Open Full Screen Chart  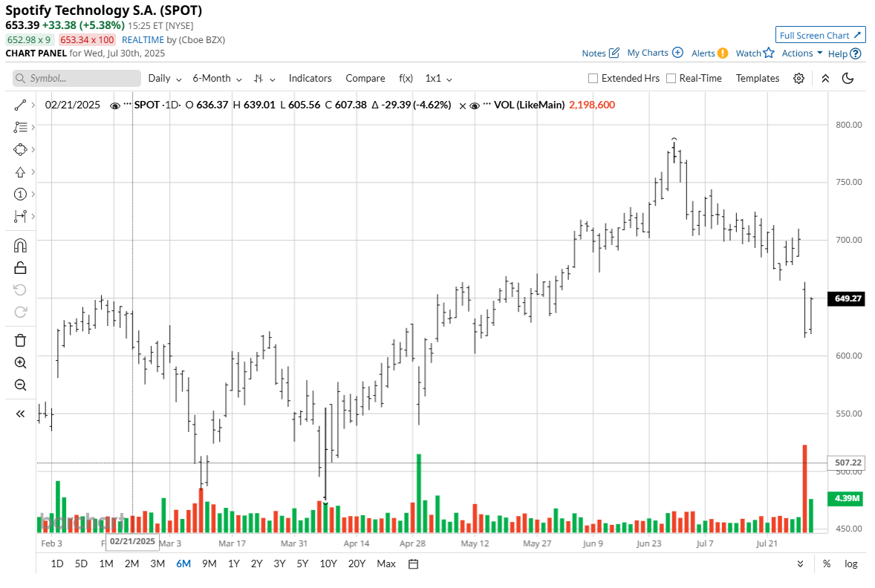tap(820, 35)
